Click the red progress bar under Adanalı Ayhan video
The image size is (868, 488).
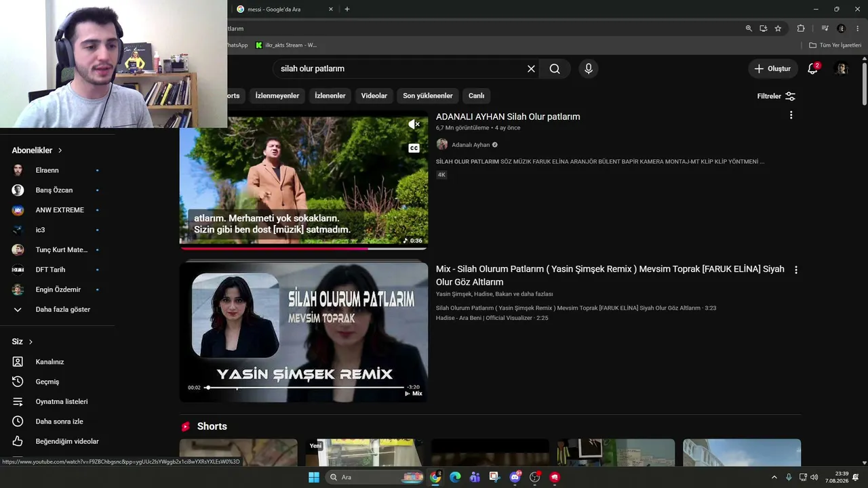pyautogui.click(x=304, y=249)
